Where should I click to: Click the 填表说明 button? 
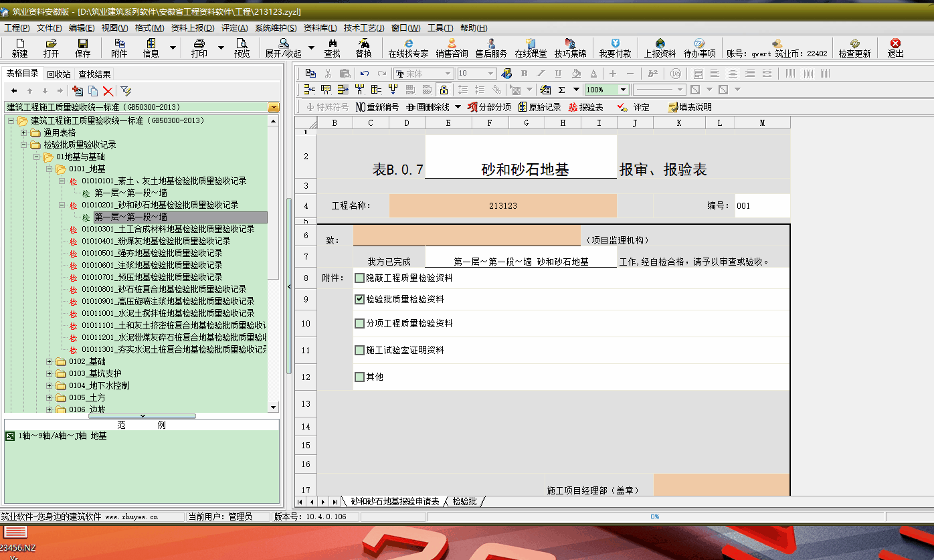coord(690,107)
